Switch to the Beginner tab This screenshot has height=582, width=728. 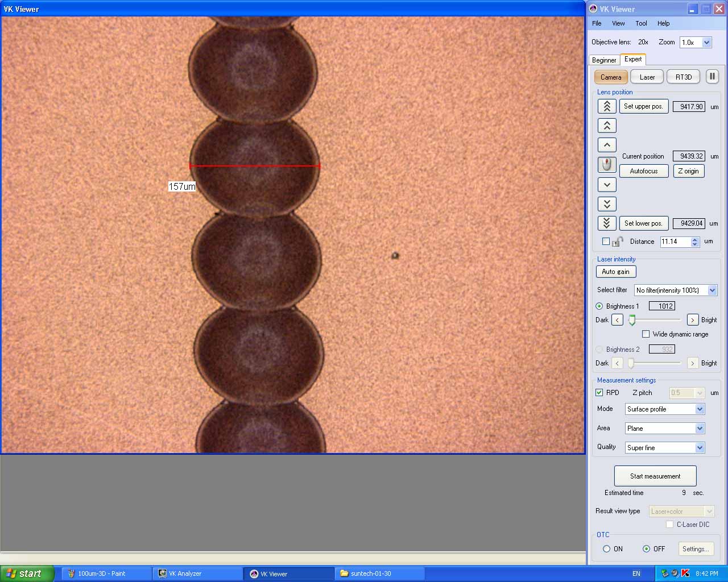coord(604,59)
